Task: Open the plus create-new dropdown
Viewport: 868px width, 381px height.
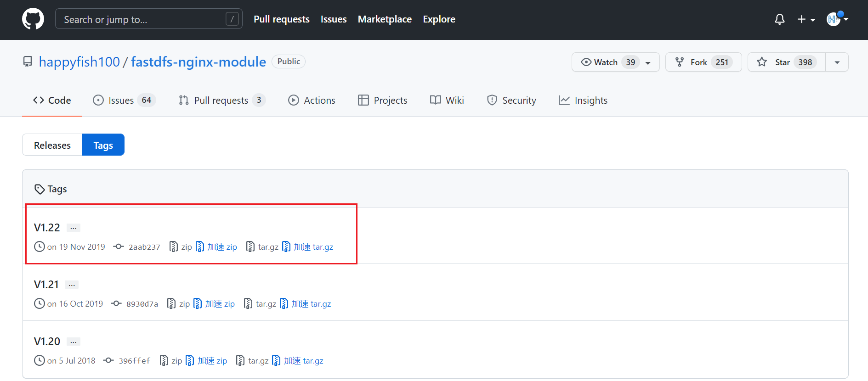Action: (x=806, y=19)
